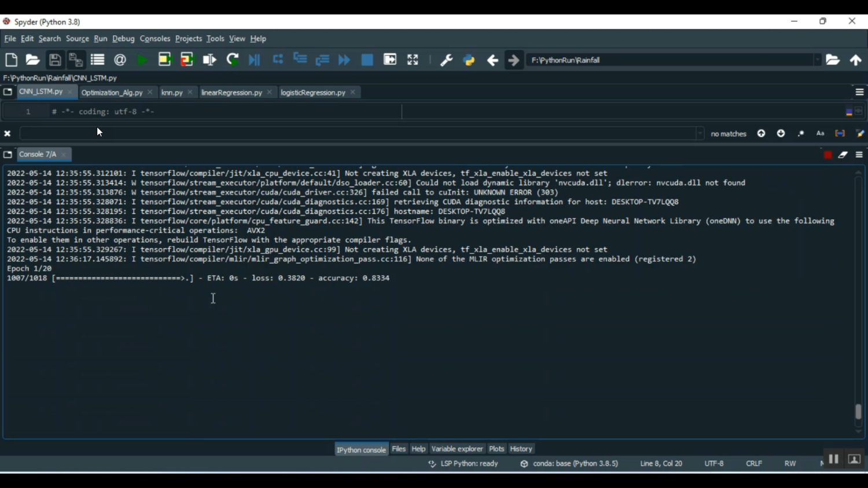Run current cell and advance
This screenshot has height=488, width=868.
[x=187, y=60]
